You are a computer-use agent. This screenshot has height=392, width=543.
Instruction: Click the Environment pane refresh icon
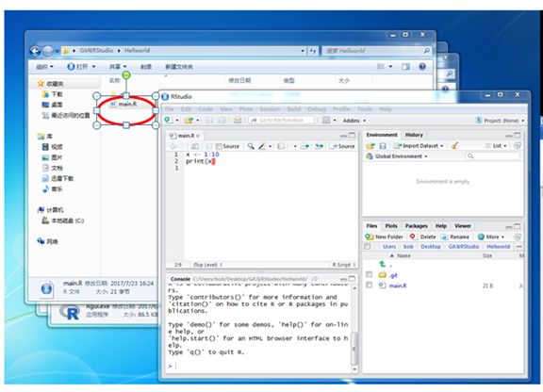(518, 146)
